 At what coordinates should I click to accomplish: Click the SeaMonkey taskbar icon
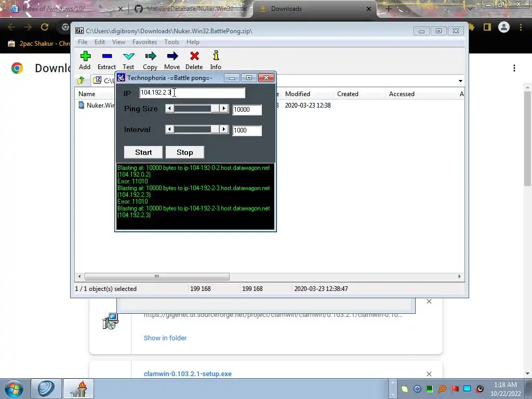[x=46, y=389]
